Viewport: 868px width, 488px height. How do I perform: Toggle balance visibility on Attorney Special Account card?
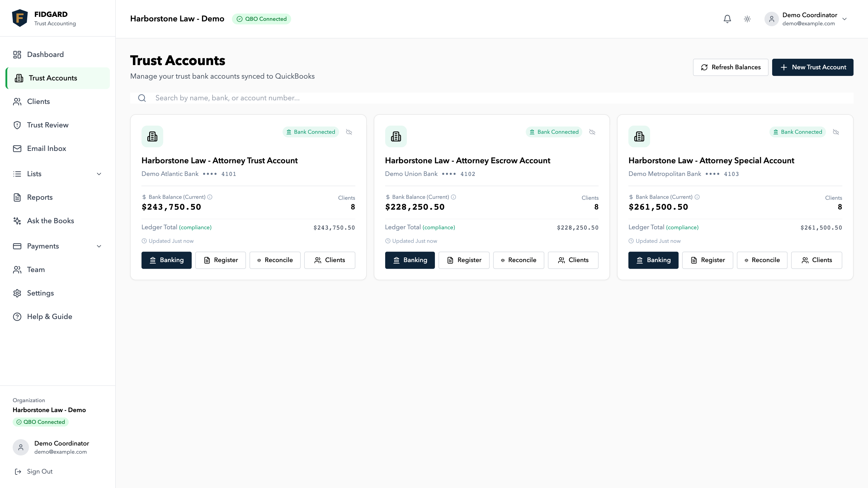[836, 132]
